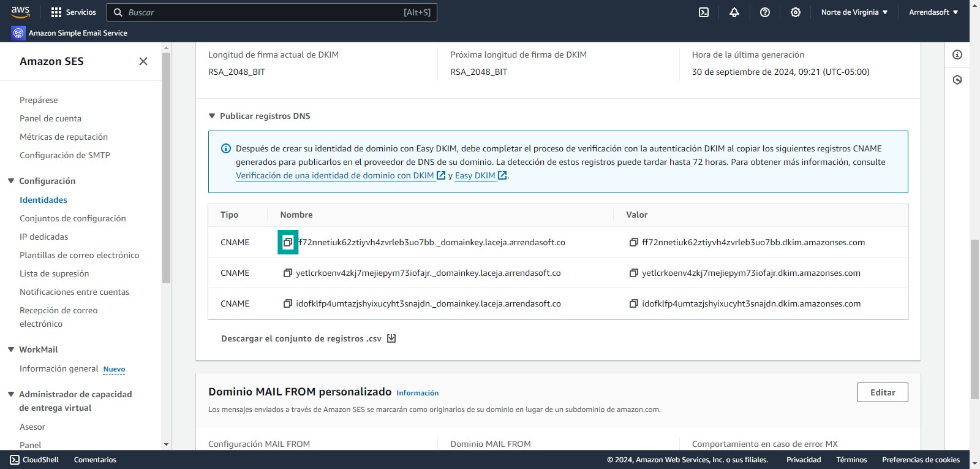Click the Buscar search field

click(272, 12)
